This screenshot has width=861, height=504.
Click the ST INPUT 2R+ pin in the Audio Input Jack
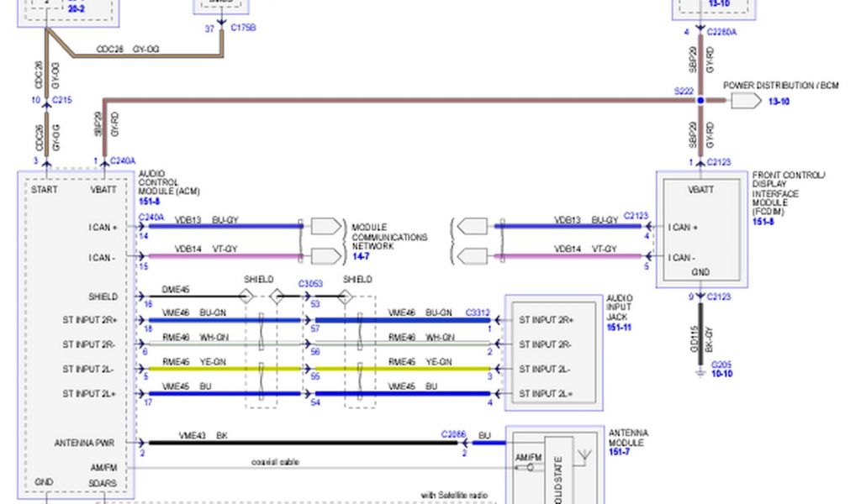[x=547, y=320]
